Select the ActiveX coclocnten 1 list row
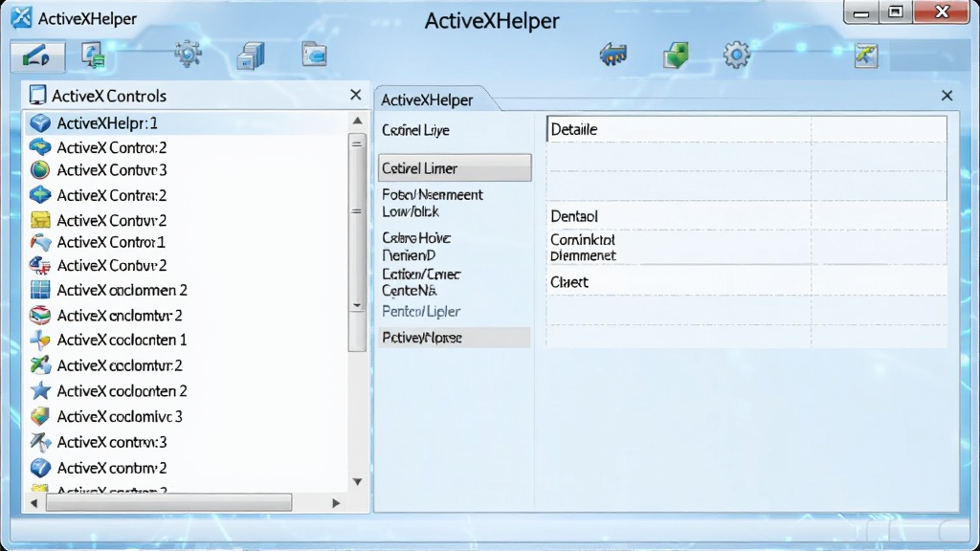 pos(186,340)
